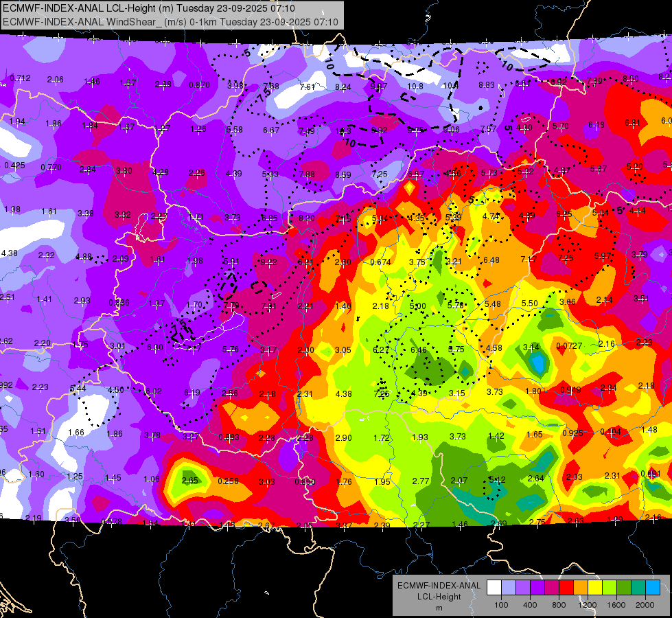Viewport: 672px width, 618px height.
Task: Select the number 2.07 on the map
Action: coord(459,481)
